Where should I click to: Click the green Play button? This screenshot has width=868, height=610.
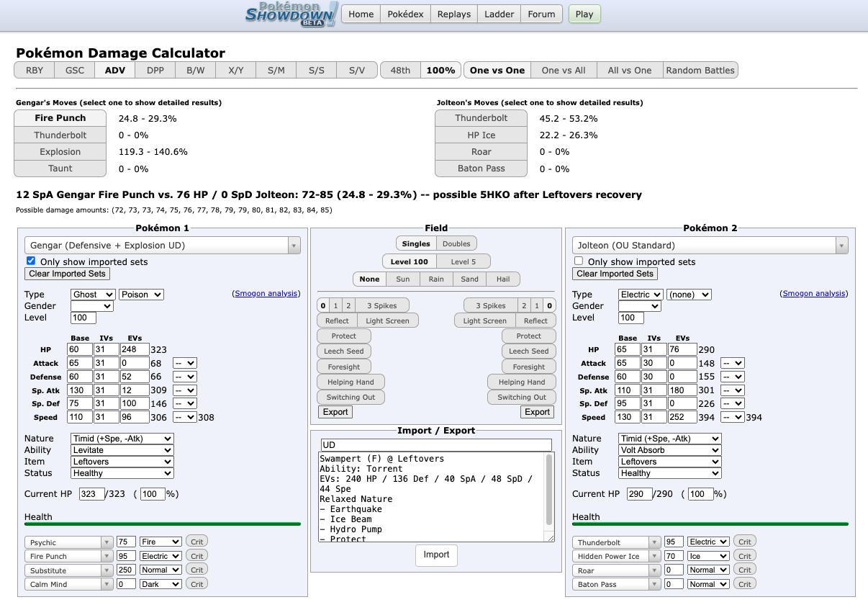pyautogui.click(x=584, y=14)
